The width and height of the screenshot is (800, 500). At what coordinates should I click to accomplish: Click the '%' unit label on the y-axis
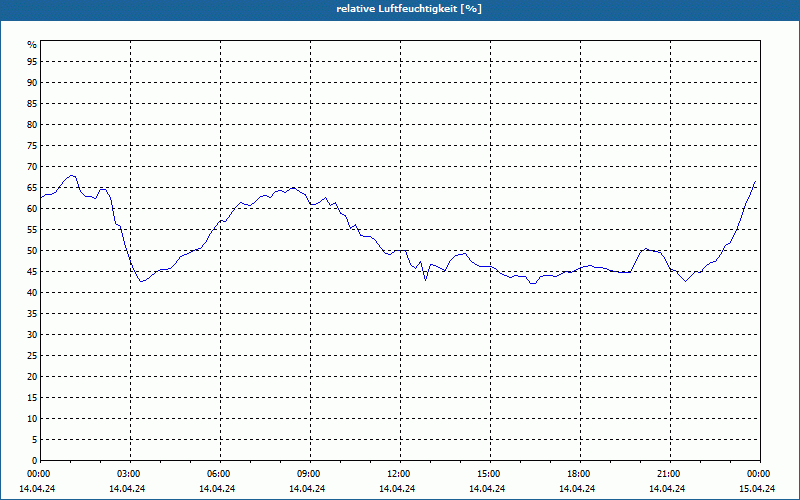32,45
